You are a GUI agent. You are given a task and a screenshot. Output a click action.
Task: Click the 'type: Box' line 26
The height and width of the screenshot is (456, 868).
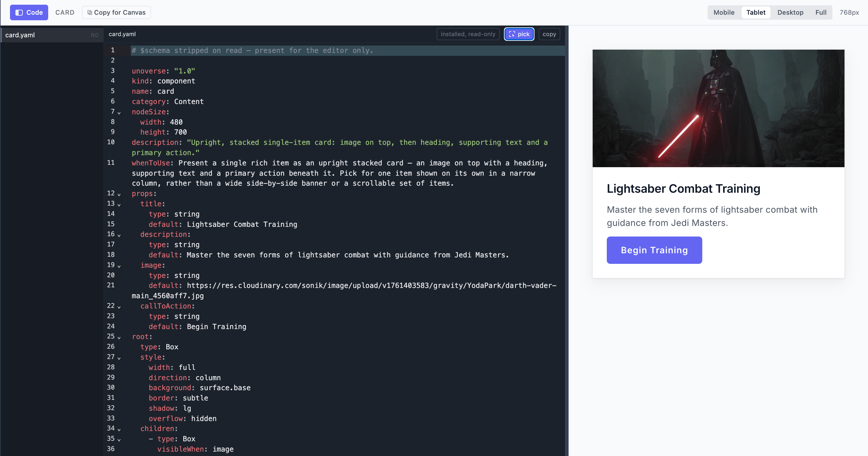coord(159,347)
